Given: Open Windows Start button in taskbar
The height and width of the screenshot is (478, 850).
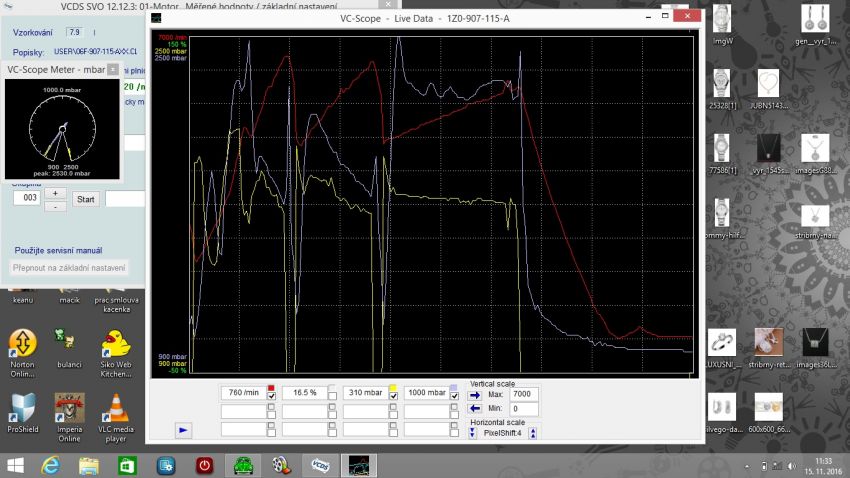Looking at the screenshot, I should tap(15, 466).
